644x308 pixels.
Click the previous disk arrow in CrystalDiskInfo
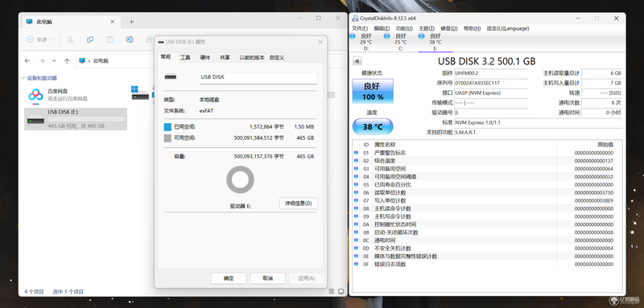(357, 61)
